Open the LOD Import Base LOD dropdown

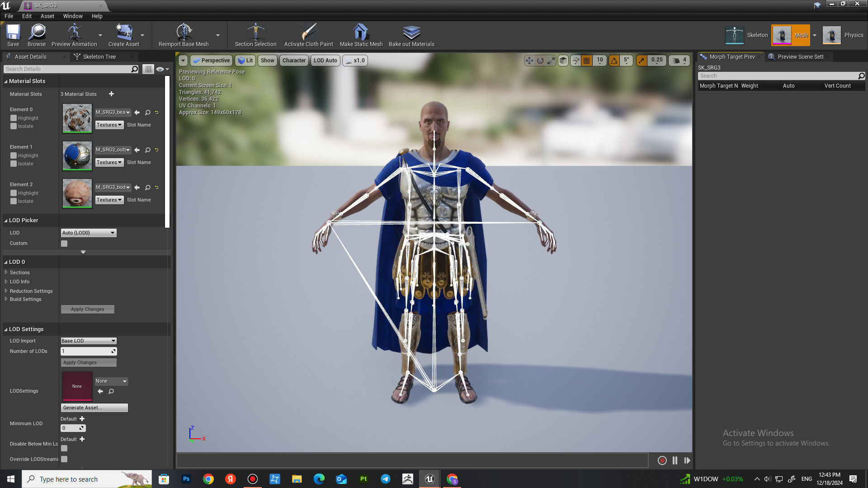[x=89, y=341]
